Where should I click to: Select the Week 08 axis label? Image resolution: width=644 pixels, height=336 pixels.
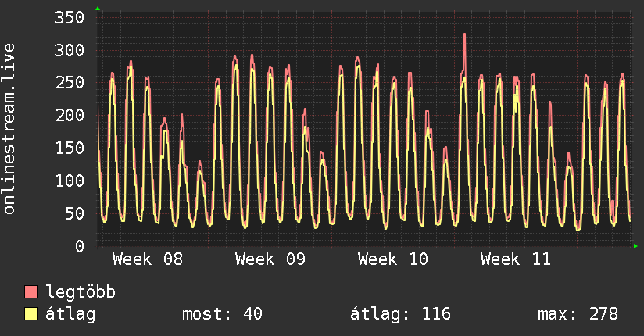pos(148,259)
